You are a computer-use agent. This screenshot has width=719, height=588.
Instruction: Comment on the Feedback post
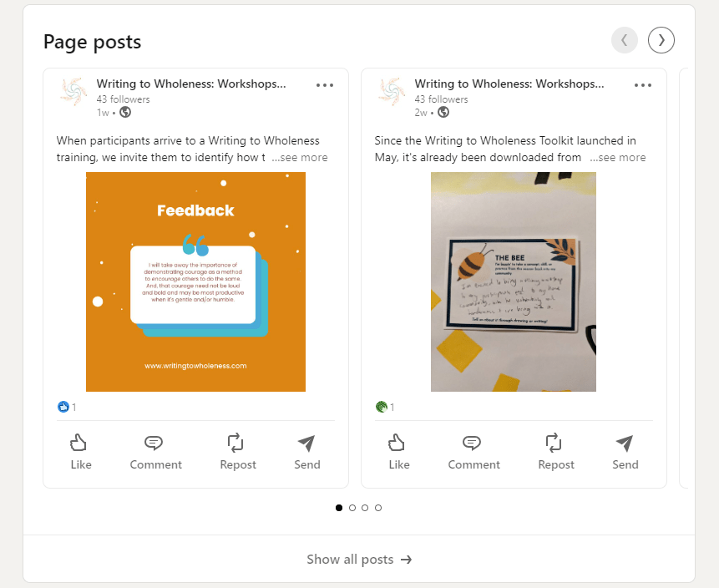[155, 452]
